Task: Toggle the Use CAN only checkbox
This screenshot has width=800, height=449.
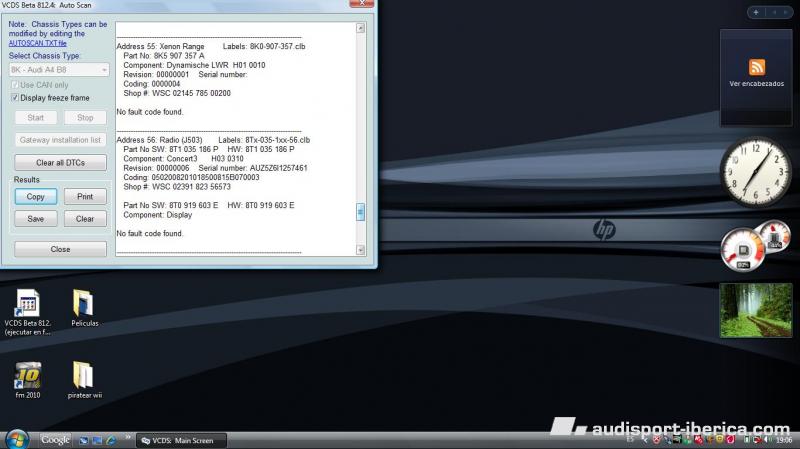Action: (15, 85)
